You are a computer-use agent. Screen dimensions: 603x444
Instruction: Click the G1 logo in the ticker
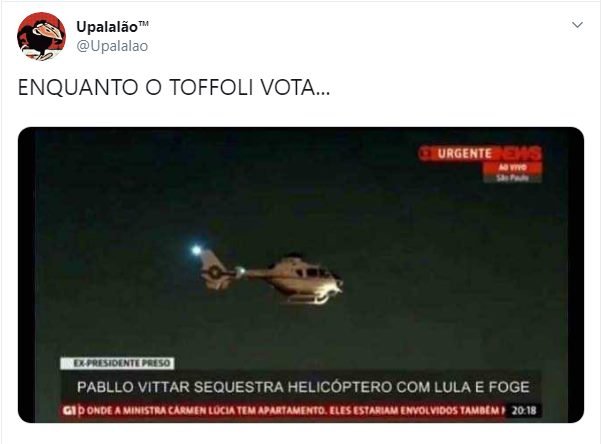pyautogui.click(x=69, y=411)
